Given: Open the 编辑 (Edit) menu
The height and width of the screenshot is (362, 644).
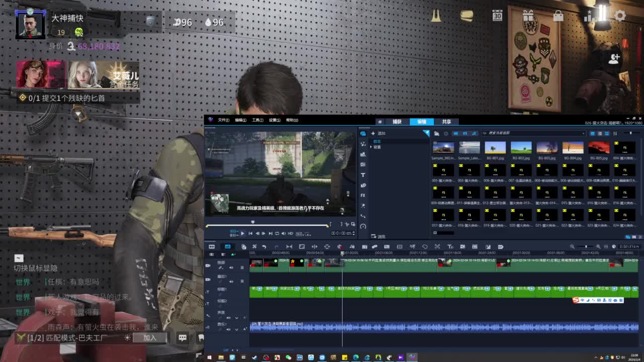Looking at the screenshot, I should coord(240,120).
